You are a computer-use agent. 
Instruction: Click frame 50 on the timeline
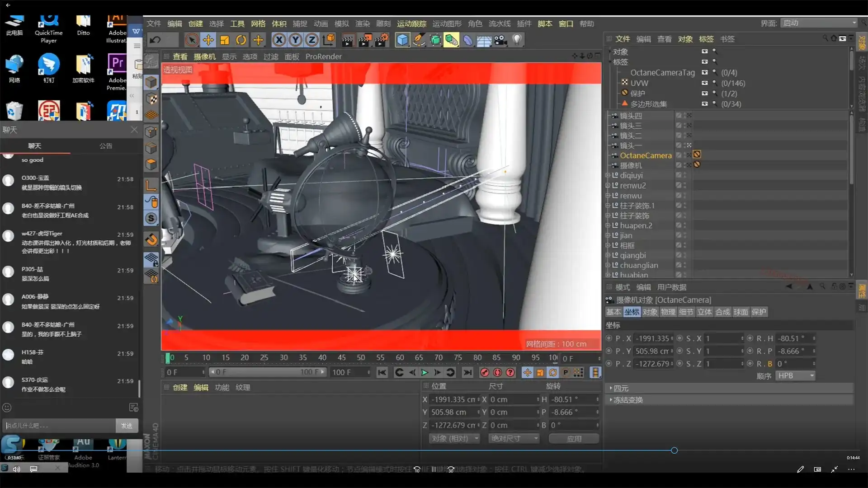(361, 357)
